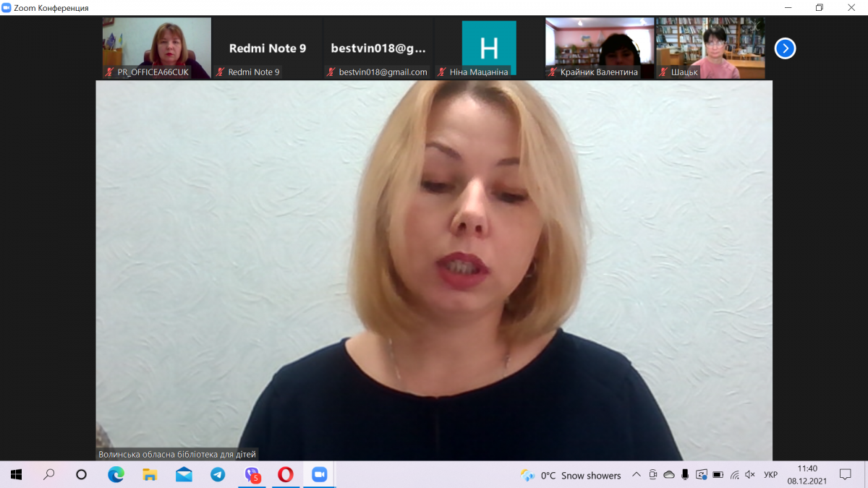Open the Snow showers weather widget

[571, 475]
